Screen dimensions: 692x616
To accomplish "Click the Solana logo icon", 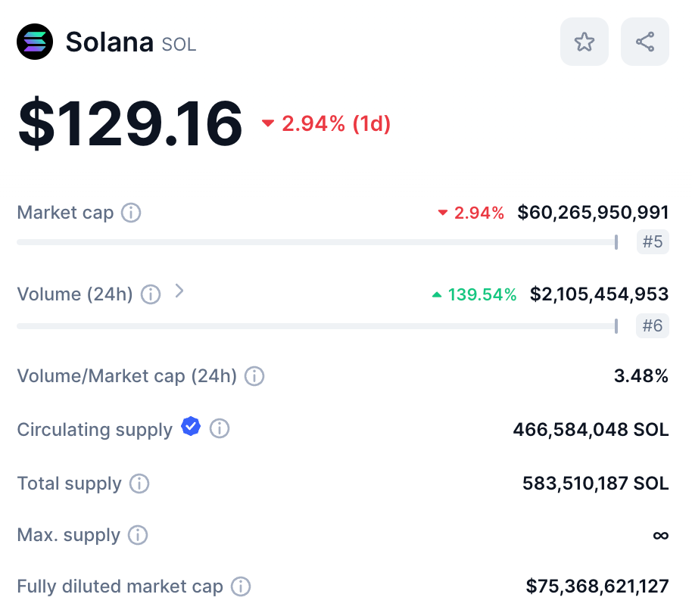I will pos(35,42).
